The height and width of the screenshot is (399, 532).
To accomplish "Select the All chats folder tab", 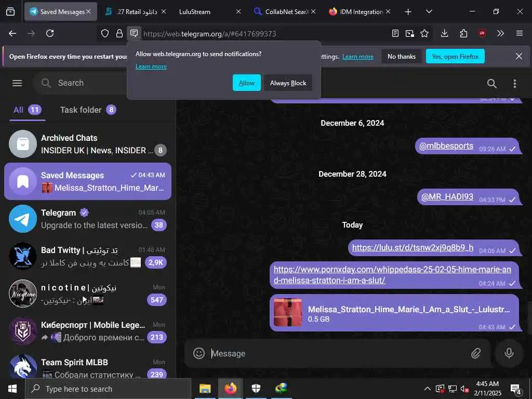I will pos(27,110).
